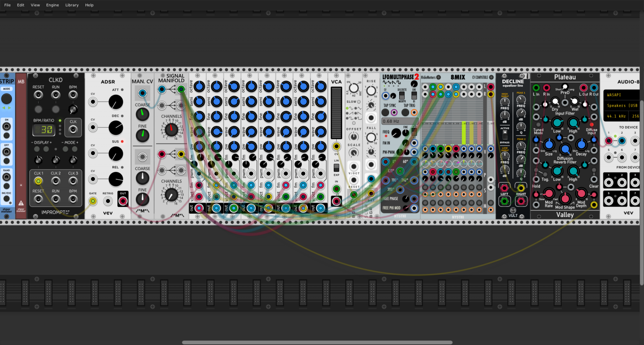
Task: Click the red OUT jack on ADSR
Action: click(x=123, y=201)
